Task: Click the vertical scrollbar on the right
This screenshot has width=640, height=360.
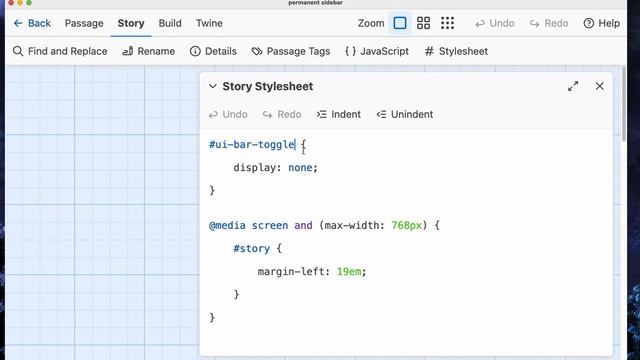Action: [624, 104]
